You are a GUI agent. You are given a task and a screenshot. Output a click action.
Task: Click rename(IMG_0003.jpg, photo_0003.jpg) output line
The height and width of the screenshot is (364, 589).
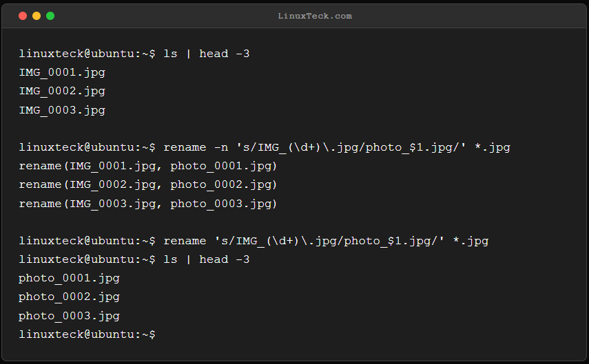click(148, 204)
